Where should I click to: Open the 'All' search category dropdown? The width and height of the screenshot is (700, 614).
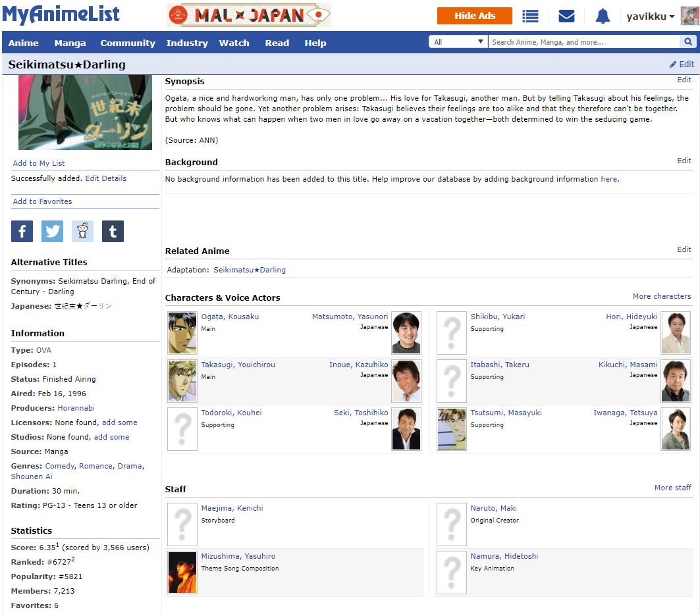(x=458, y=42)
